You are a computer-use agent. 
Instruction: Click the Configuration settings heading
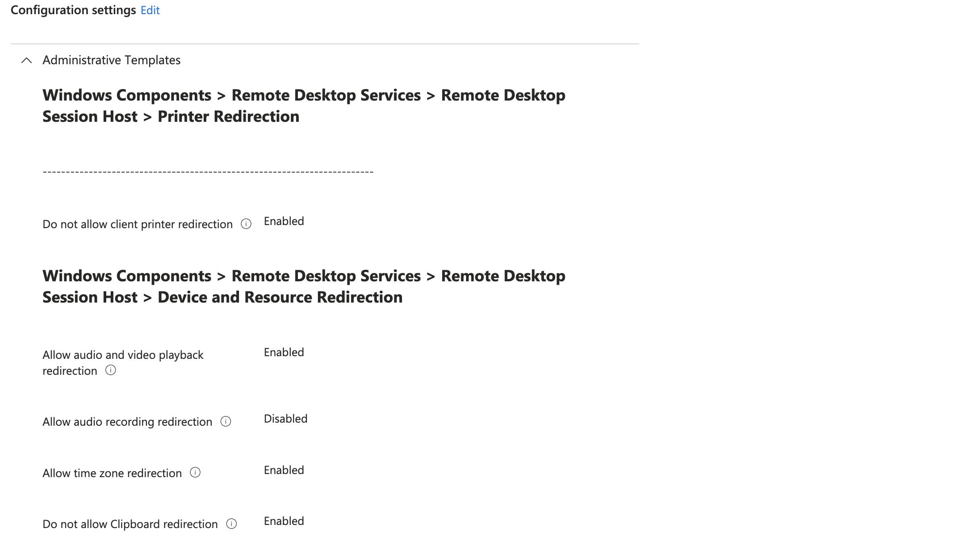point(73,10)
